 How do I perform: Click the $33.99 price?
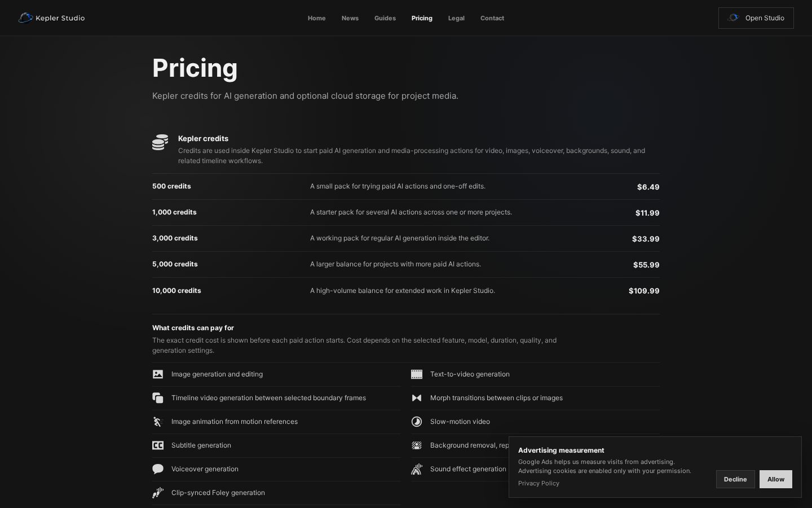(646, 239)
